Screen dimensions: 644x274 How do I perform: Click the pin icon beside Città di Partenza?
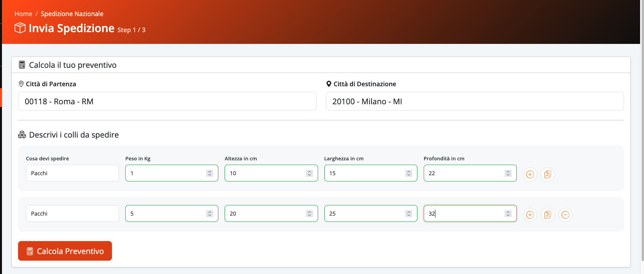21,84
